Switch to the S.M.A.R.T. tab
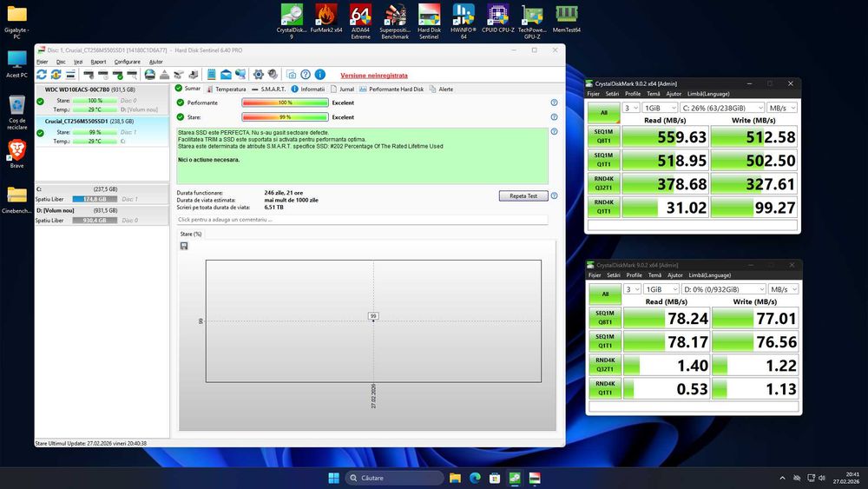The width and height of the screenshot is (868, 489). (268, 89)
